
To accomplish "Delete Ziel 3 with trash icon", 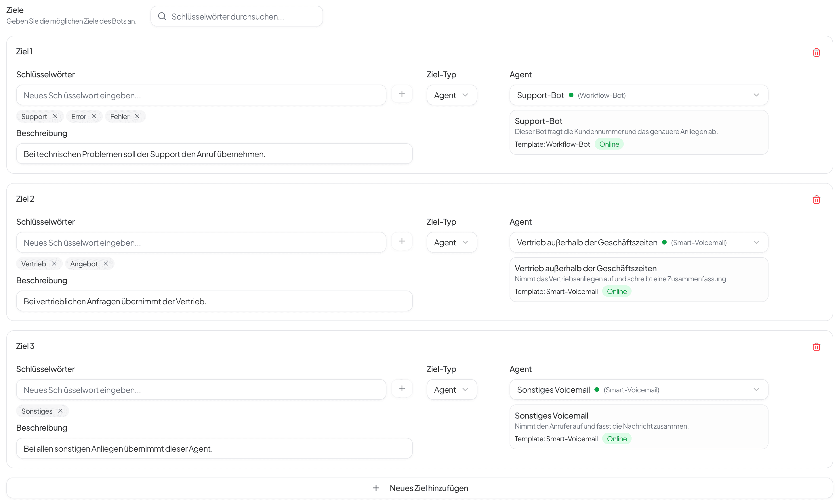I will pyautogui.click(x=816, y=347).
